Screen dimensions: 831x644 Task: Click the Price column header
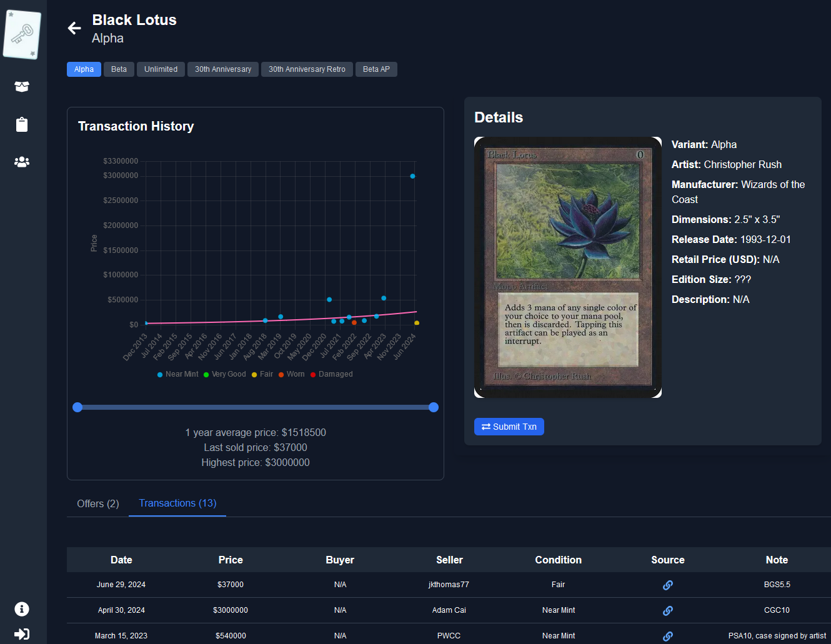(231, 560)
